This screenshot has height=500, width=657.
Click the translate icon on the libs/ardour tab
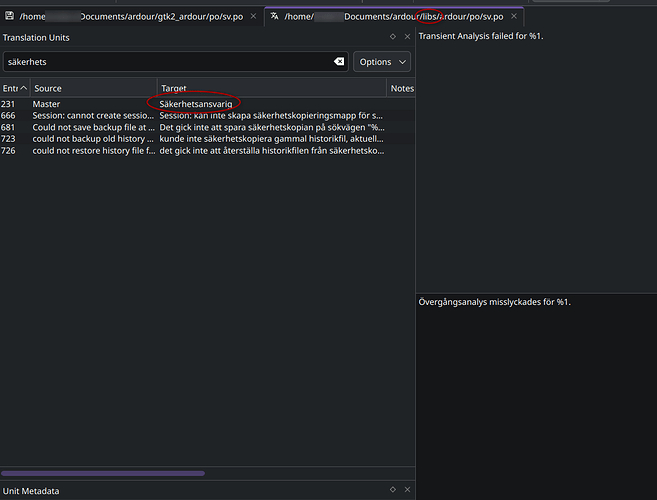(x=274, y=16)
